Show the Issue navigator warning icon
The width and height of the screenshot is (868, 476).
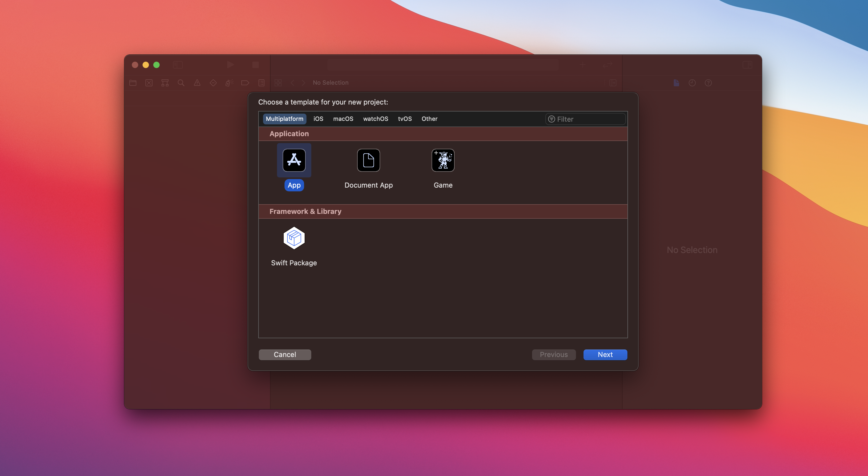tap(197, 83)
